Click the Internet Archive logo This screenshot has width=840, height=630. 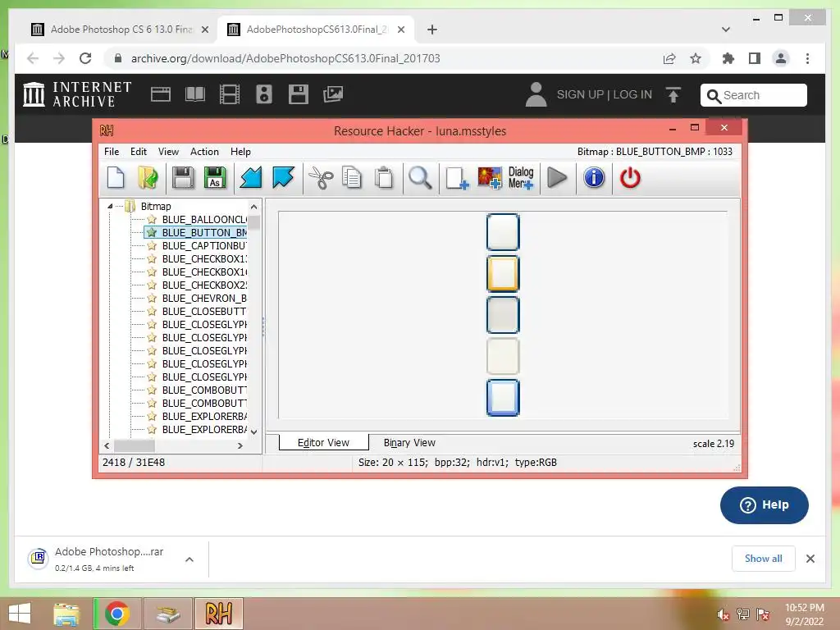click(78, 94)
